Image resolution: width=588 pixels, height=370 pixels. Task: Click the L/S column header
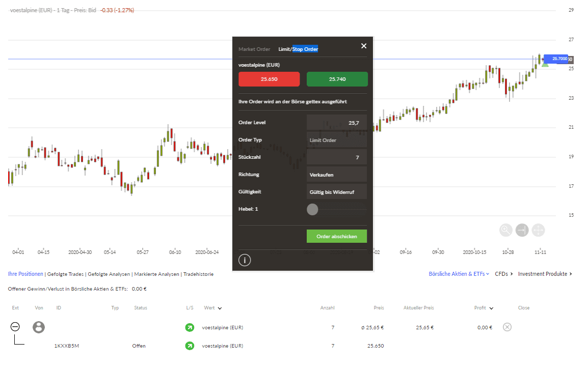(190, 308)
